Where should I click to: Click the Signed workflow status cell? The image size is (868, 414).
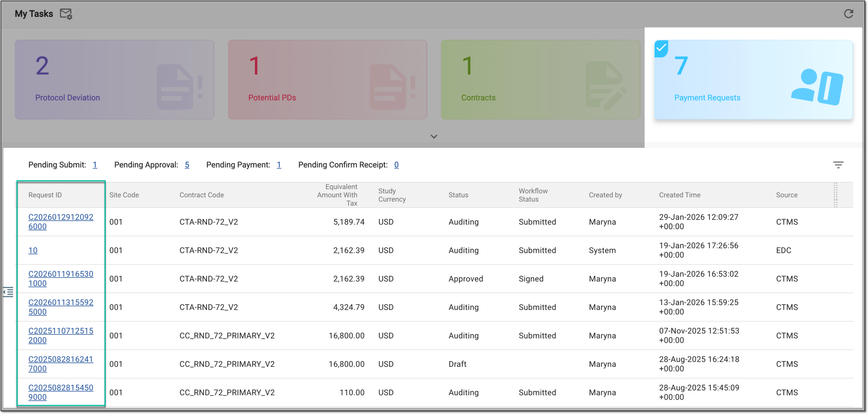pos(531,279)
